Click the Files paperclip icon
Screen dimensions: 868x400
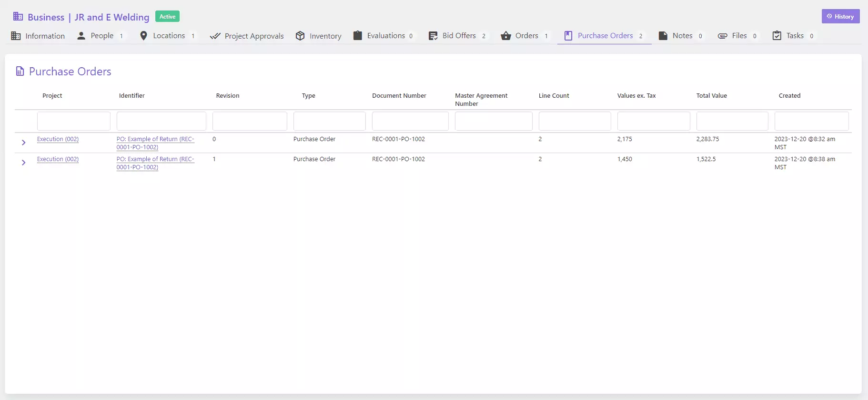coord(723,36)
